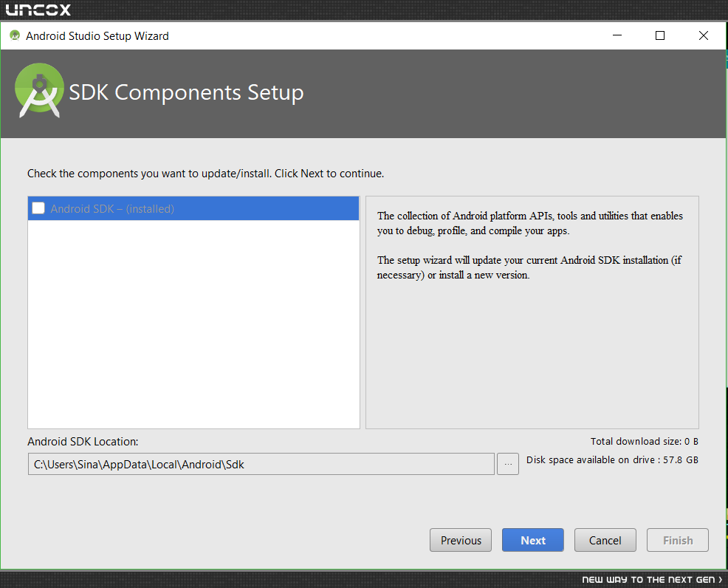The image size is (728, 588).
Task: Minimize the Setup Wizard window
Action: point(617,35)
